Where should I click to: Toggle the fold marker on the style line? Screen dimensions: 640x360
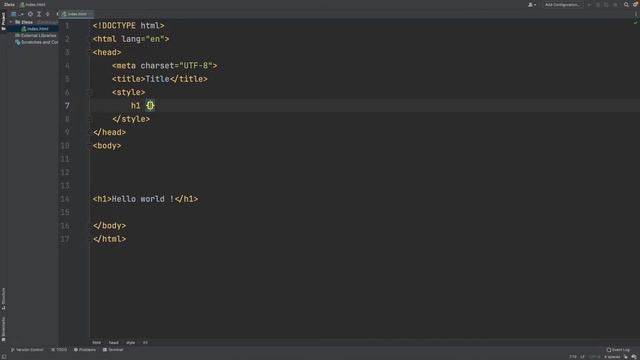click(90, 93)
